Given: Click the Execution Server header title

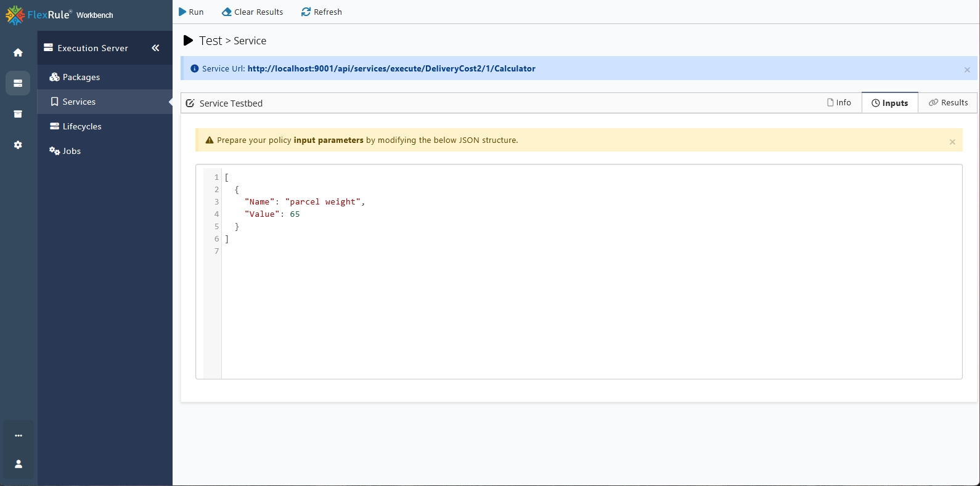Looking at the screenshot, I should pyautogui.click(x=93, y=48).
